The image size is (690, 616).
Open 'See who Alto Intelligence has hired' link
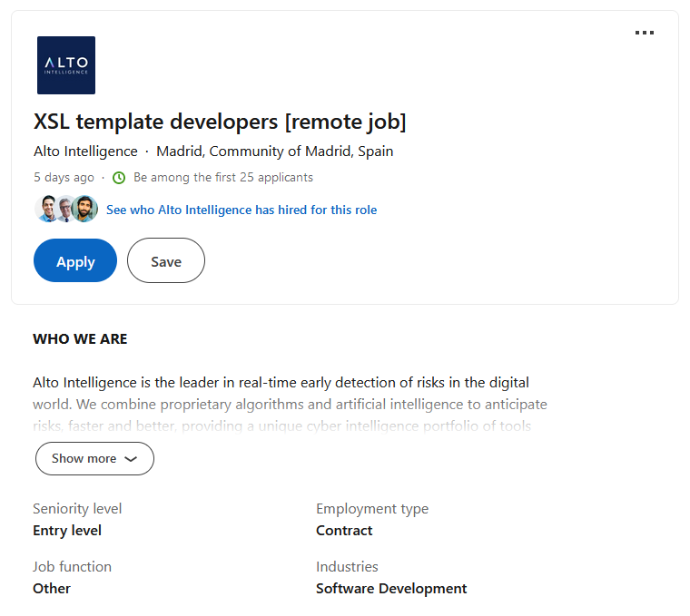coord(241,210)
